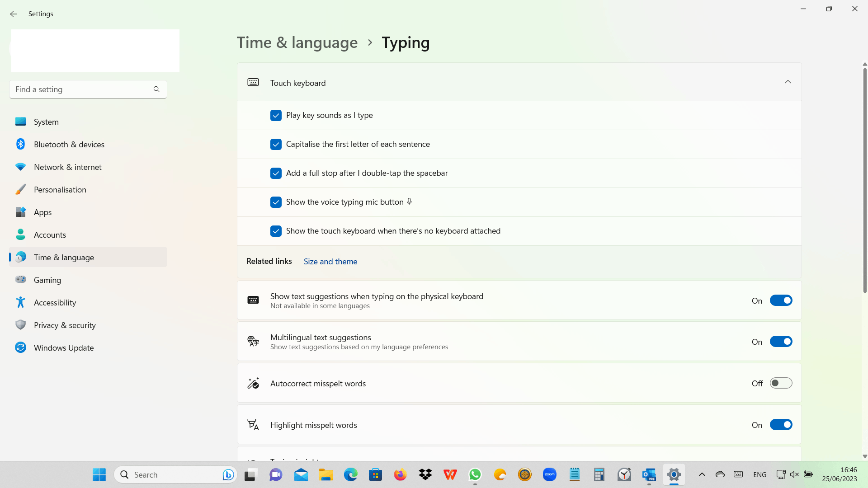Open the Size and theme link
The image size is (868, 488).
click(330, 262)
